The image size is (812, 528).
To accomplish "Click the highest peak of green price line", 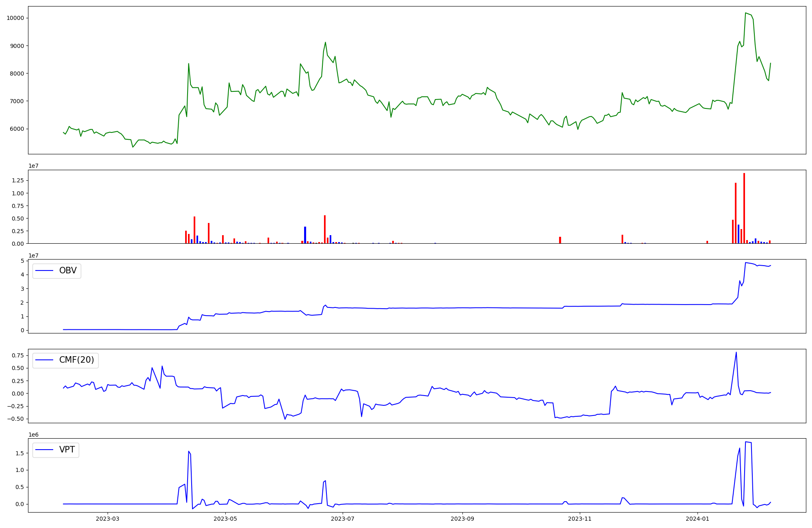I will click(746, 13).
